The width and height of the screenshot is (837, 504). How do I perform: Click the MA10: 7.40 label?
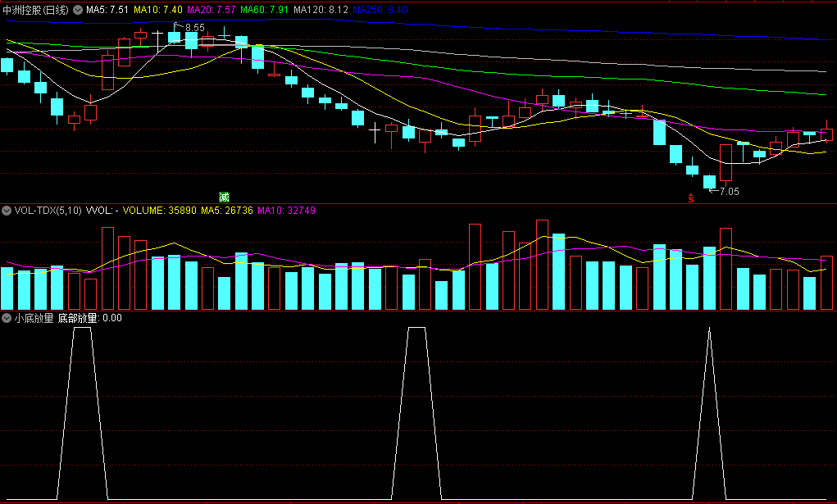[x=158, y=10]
